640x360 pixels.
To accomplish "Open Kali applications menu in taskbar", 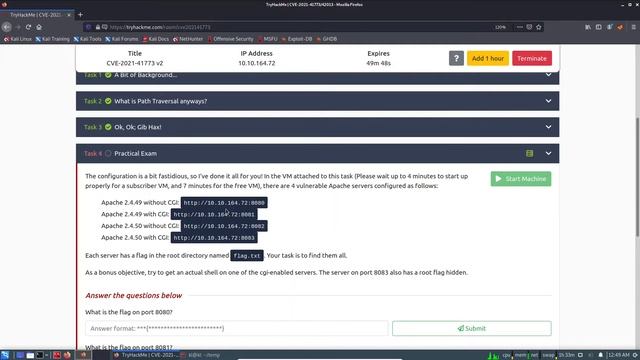I will click(x=5, y=355).
